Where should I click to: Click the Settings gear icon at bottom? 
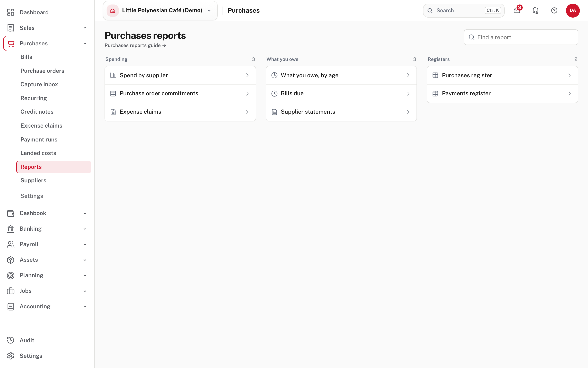[x=10, y=356]
